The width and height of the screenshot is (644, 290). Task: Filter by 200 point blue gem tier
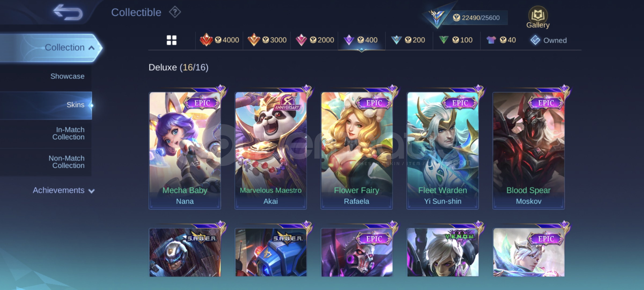[408, 40]
